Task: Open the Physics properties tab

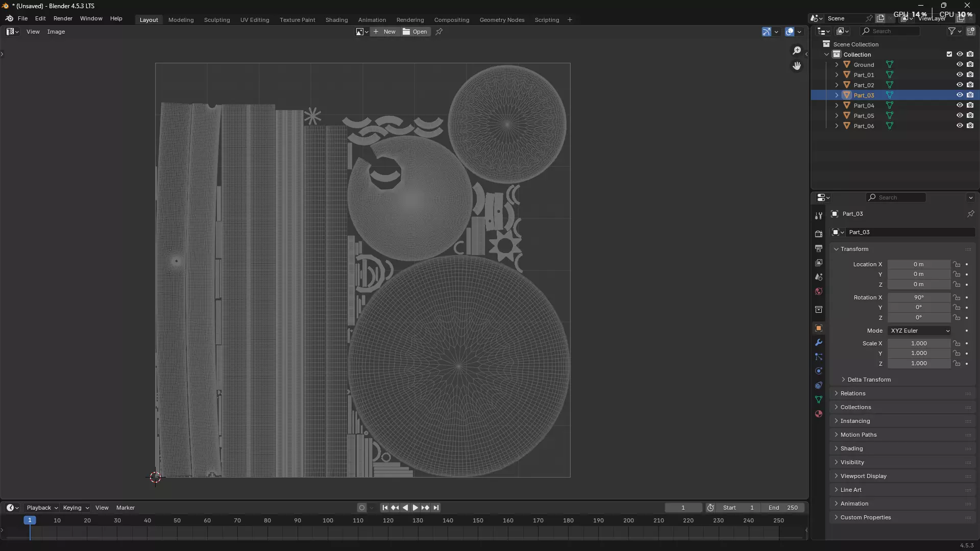Action: click(819, 371)
